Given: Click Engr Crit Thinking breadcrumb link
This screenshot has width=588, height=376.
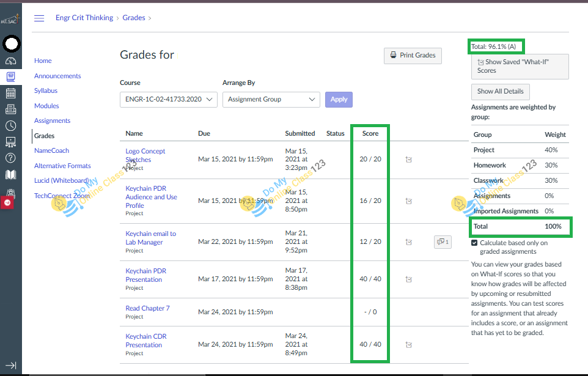Looking at the screenshot, I should (x=84, y=18).
